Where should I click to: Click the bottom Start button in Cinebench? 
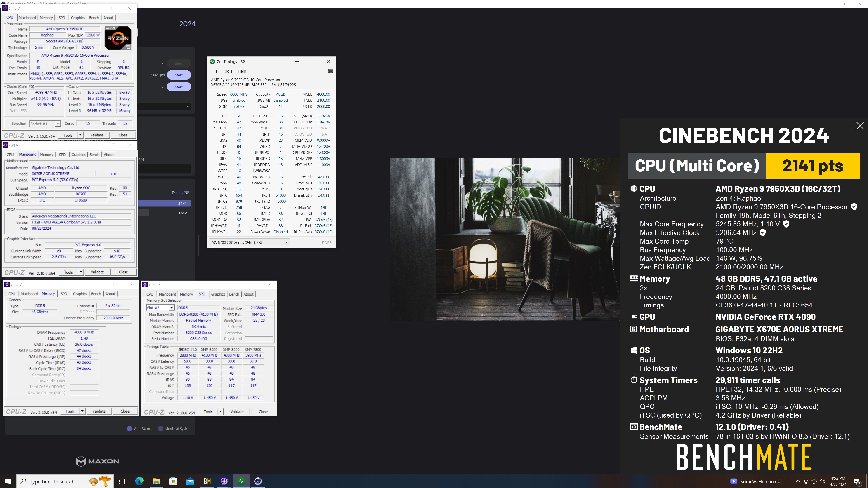pos(179,87)
